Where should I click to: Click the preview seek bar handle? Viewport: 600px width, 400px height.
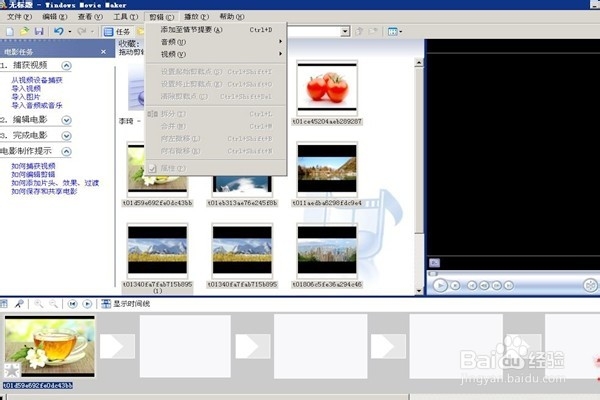click(x=433, y=274)
